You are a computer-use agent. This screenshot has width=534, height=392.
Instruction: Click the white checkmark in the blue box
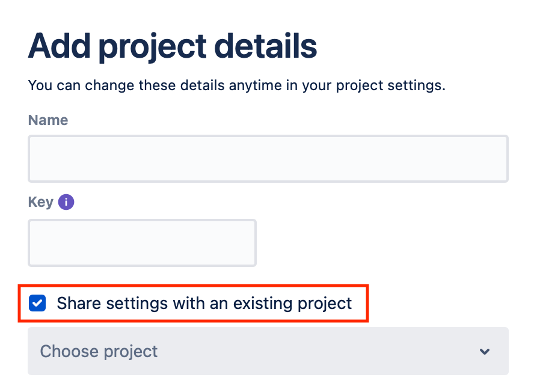click(37, 303)
